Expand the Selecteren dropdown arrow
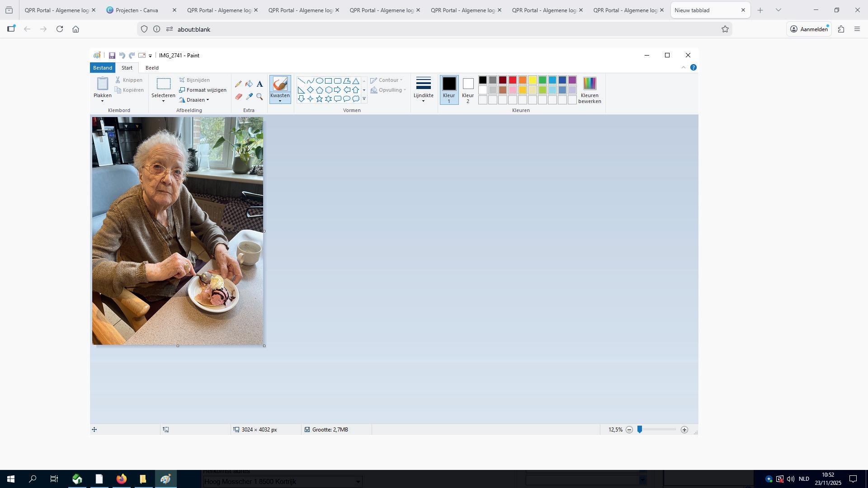The image size is (868, 488). 163,101
